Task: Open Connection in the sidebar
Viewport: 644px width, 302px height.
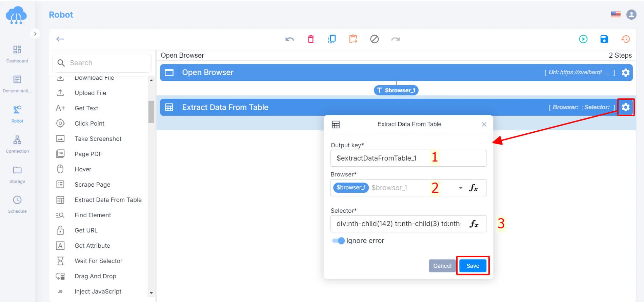Action: pos(17,144)
